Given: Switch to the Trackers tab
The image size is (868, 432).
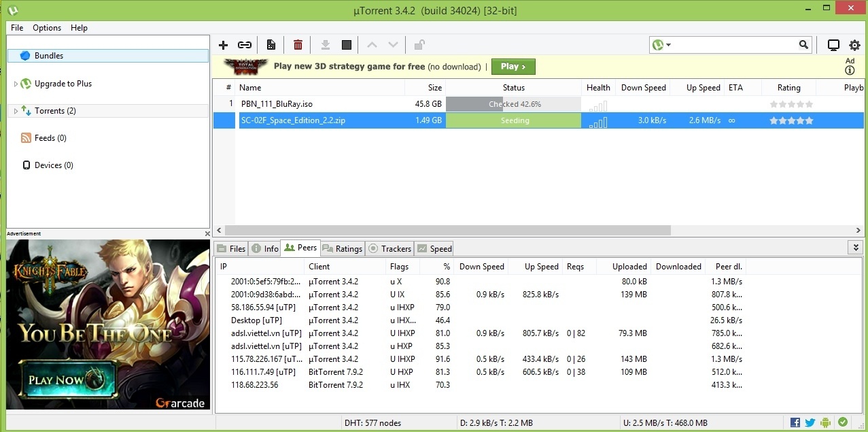Looking at the screenshot, I should click(390, 248).
